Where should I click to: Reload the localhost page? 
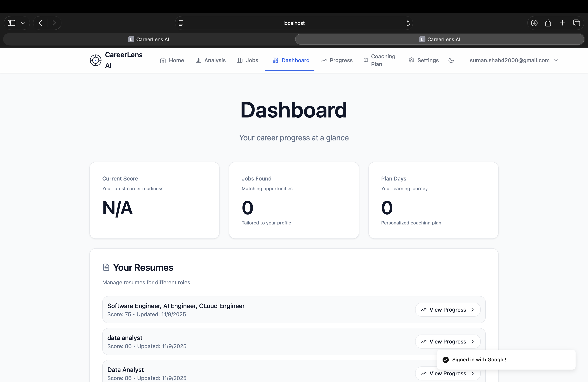[407, 23]
